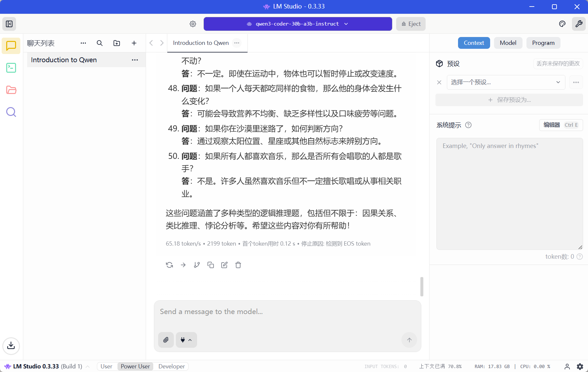588x372 pixels.
Task: Delete the message with trash icon
Action: tap(238, 265)
